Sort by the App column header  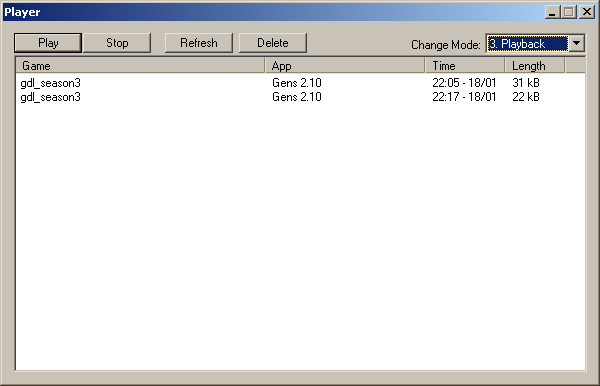tap(345, 65)
